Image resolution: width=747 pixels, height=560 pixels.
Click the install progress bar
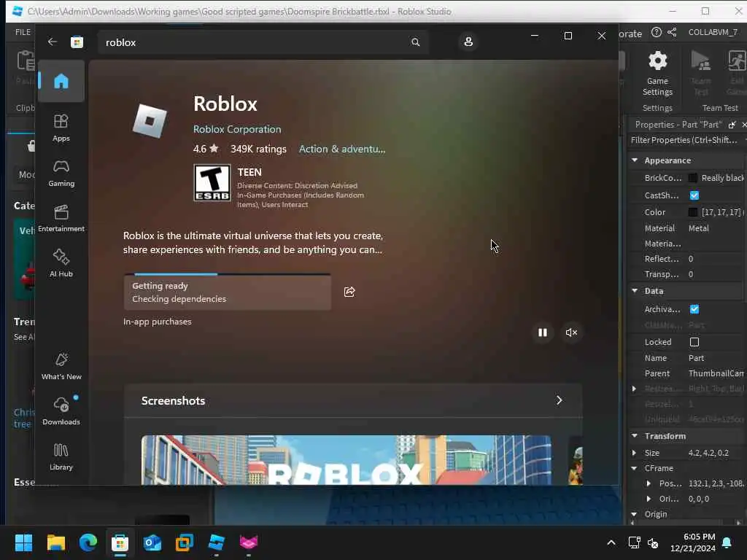click(228, 274)
